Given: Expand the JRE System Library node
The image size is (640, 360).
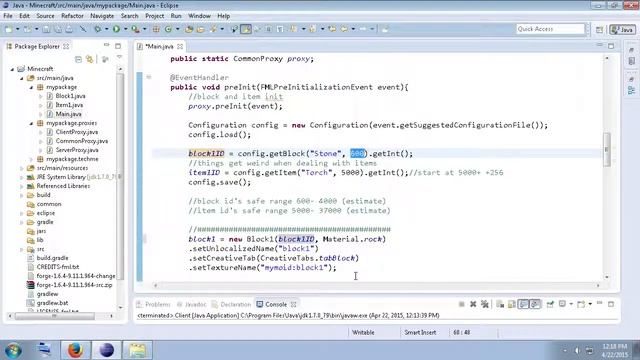Looking at the screenshot, I should [x=22, y=177].
